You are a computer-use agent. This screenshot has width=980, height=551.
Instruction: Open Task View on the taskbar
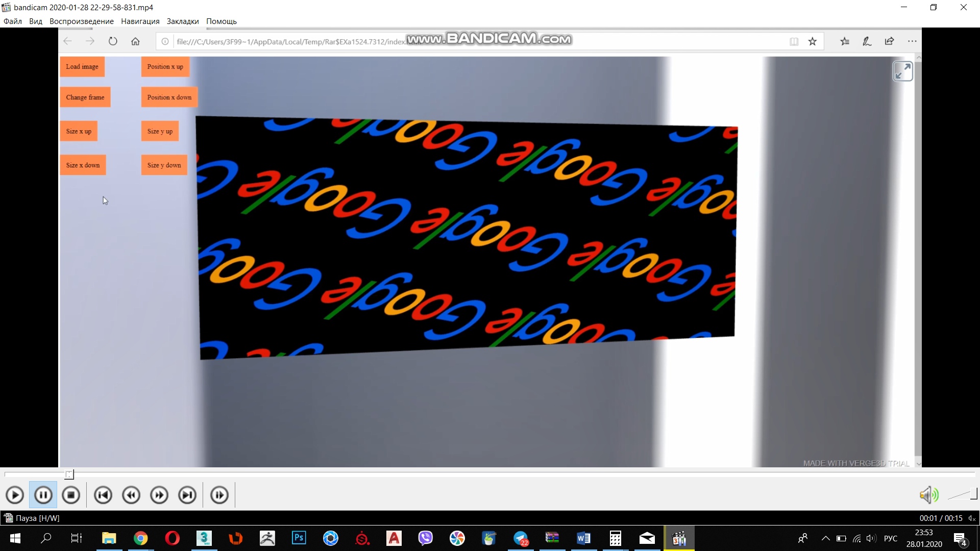(77, 538)
